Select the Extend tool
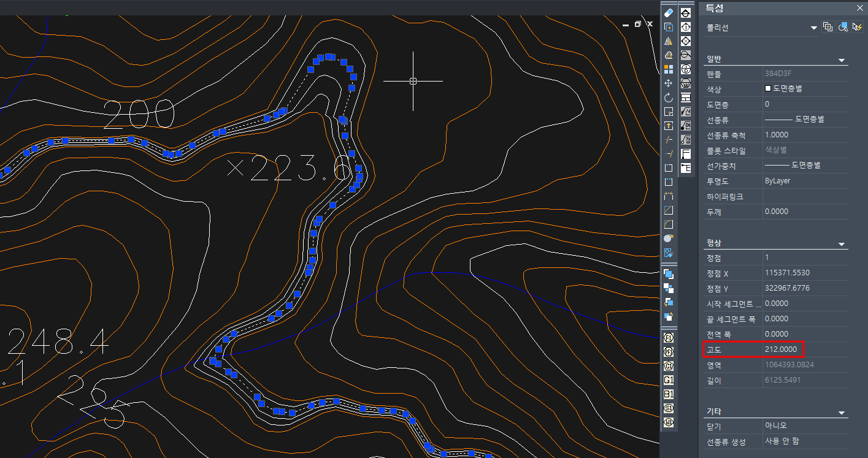Screen dimensions: 868x458 coord(669,154)
